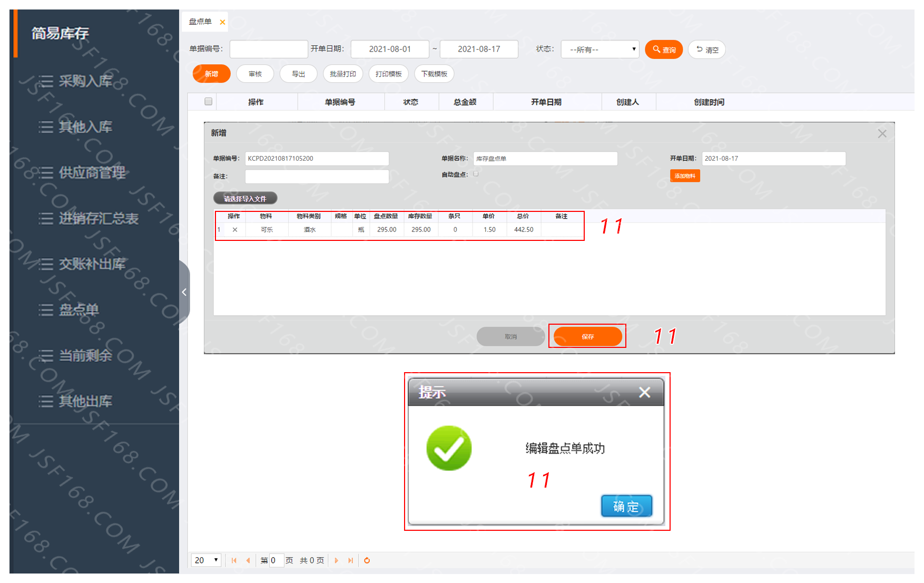Image resolution: width=924 pixels, height=583 pixels.
Task: Open the 状态 dropdown
Action: pos(600,50)
